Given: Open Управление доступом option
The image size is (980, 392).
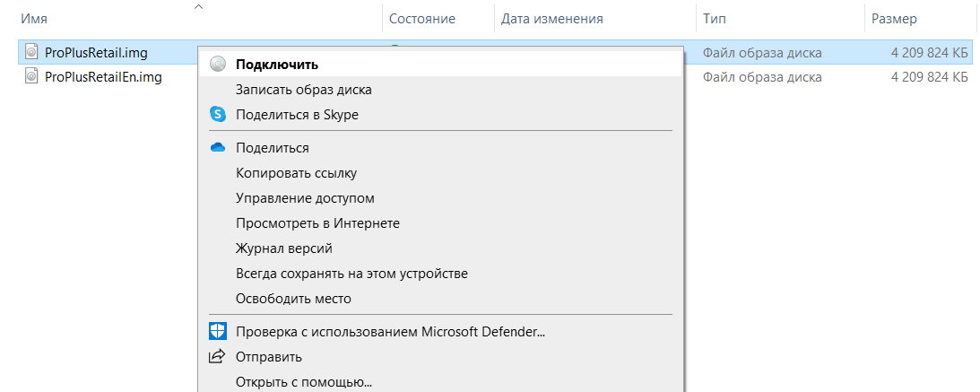Looking at the screenshot, I should [305, 198].
